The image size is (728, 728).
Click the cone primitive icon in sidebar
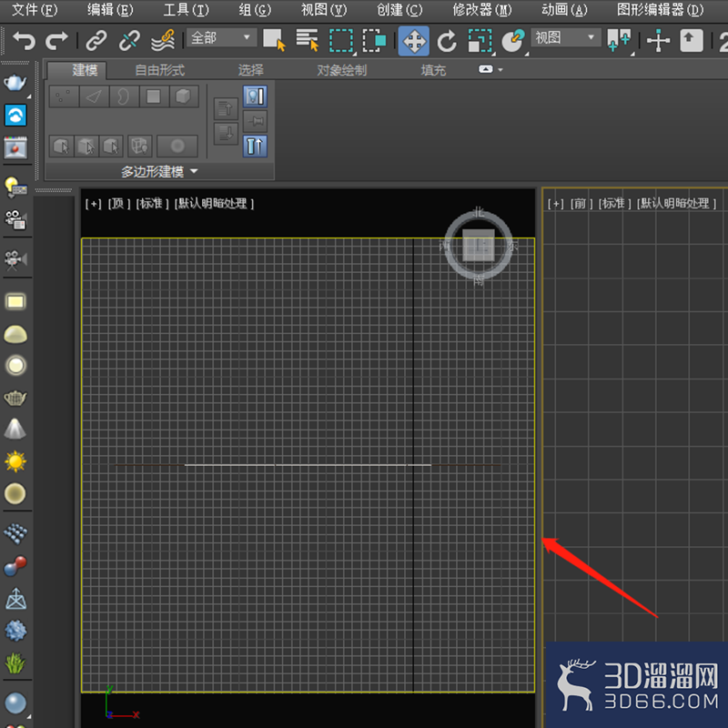tap(15, 429)
